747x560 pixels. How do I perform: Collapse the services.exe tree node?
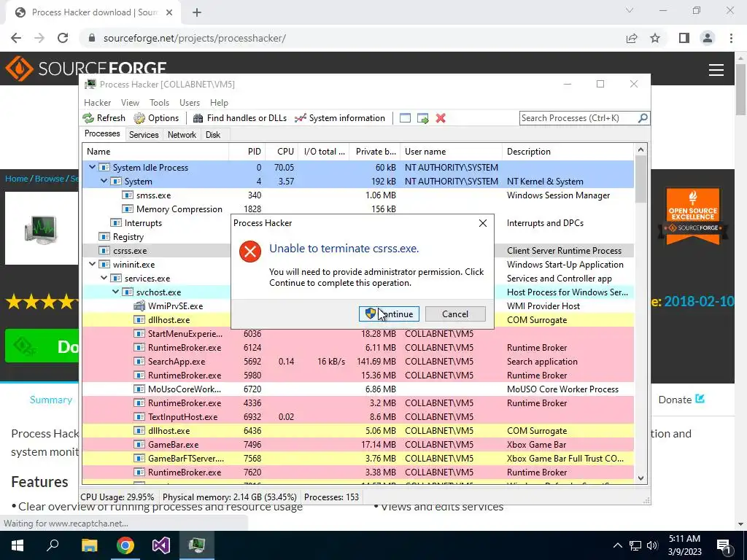point(104,278)
